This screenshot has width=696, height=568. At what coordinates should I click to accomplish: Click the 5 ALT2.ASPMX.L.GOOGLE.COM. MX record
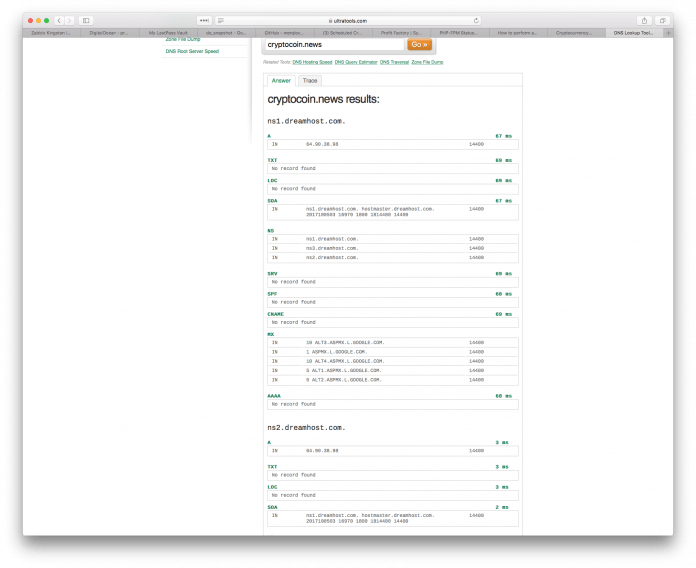pyautogui.click(x=344, y=380)
